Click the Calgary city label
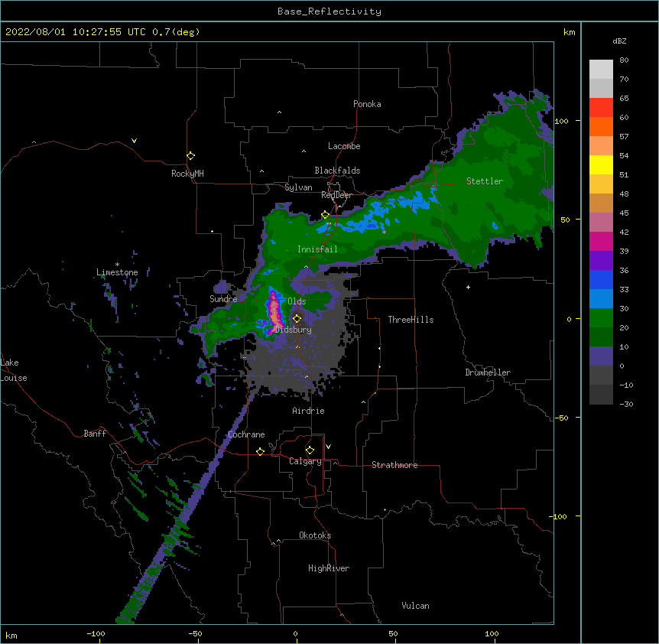Viewport: 659px width, 644px height. (x=305, y=461)
